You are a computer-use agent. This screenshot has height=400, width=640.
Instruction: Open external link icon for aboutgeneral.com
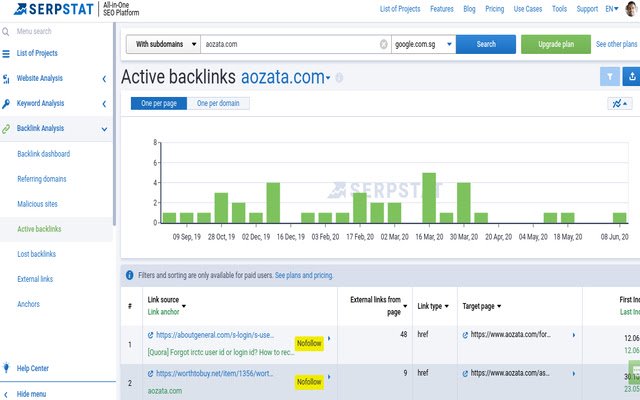tap(151, 335)
